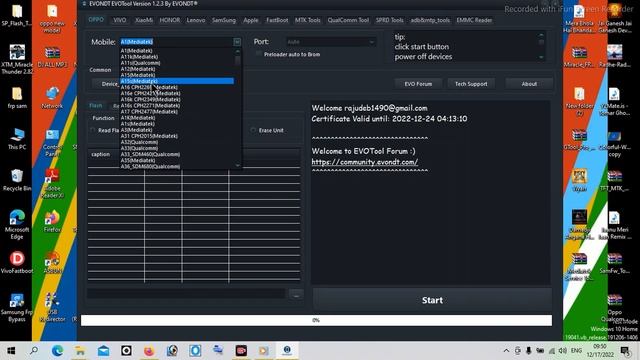The height and width of the screenshot is (360, 640).
Task: Enable Preloader auto to Brom checkbox
Action: point(259,54)
